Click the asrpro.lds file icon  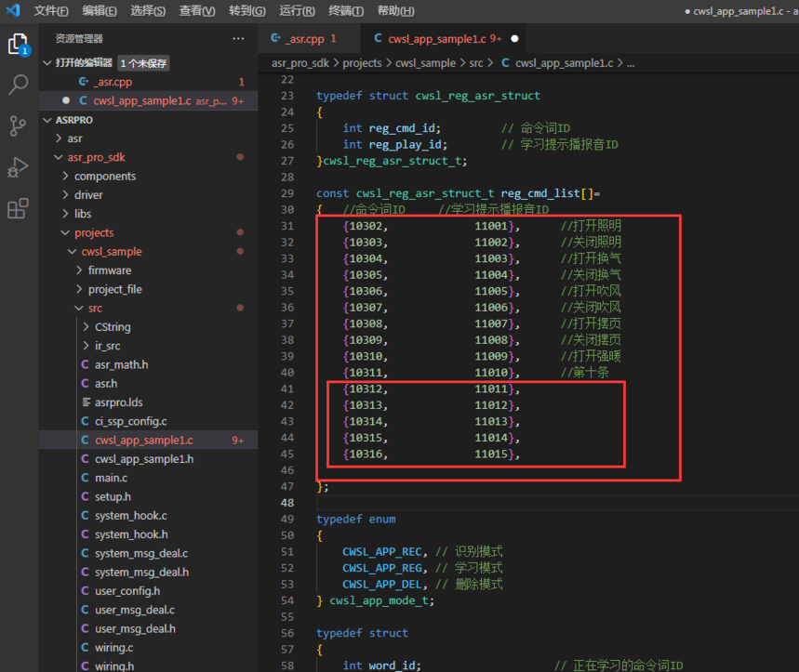[x=87, y=402]
